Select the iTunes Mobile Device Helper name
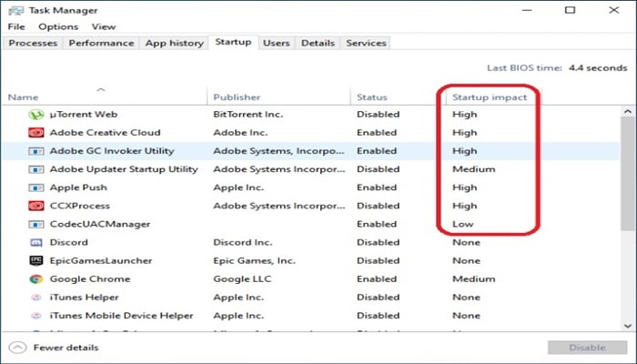The height and width of the screenshot is (364, 637). pyautogui.click(x=121, y=316)
